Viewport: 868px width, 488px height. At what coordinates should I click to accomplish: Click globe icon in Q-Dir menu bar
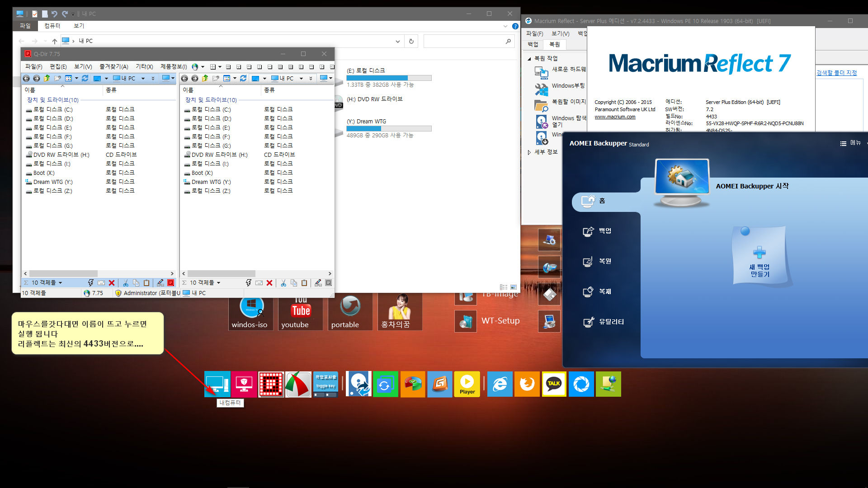(x=195, y=67)
